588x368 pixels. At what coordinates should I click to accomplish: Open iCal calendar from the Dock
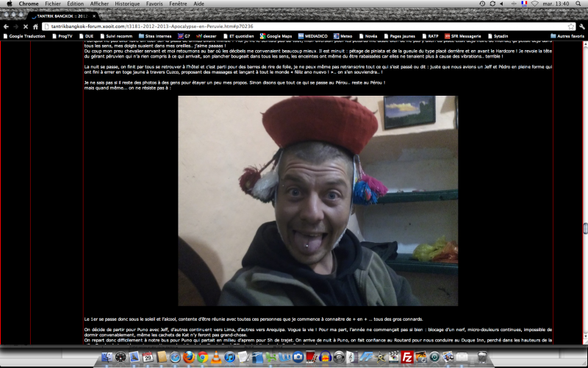[x=148, y=357]
